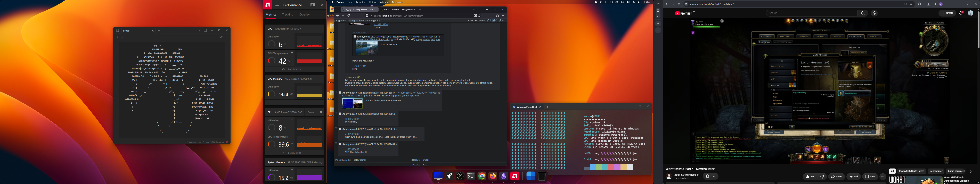This screenshot has height=184, width=980.
Task: Click the YouTube Create button
Action: [x=947, y=13]
